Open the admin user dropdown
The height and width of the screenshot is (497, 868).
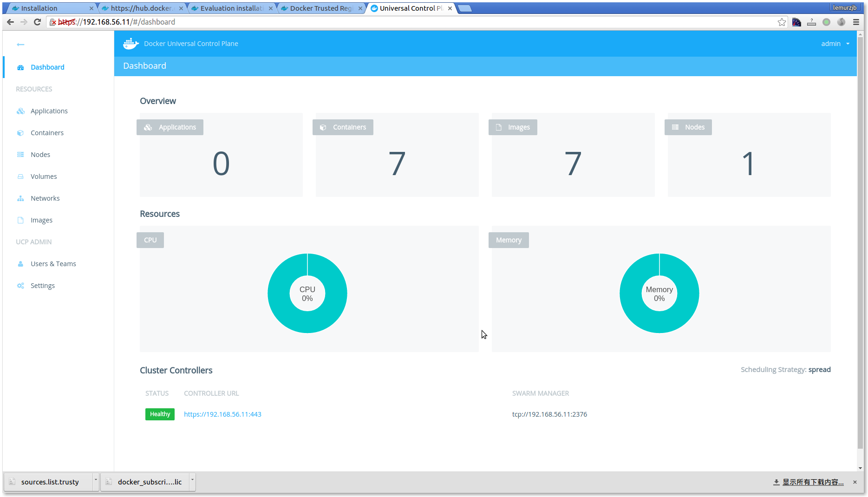click(835, 44)
